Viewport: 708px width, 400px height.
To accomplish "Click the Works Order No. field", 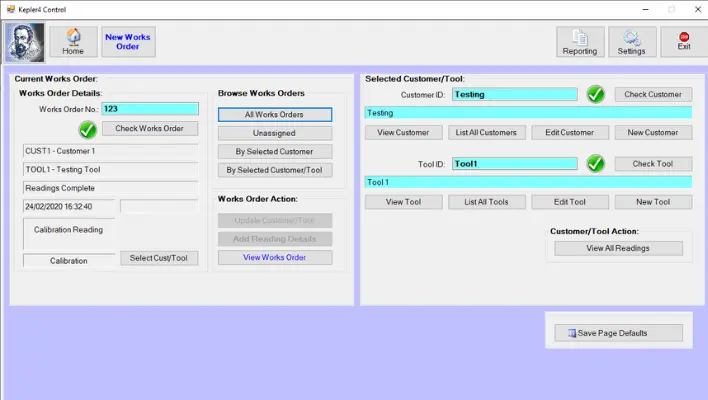I will click(x=150, y=109).
